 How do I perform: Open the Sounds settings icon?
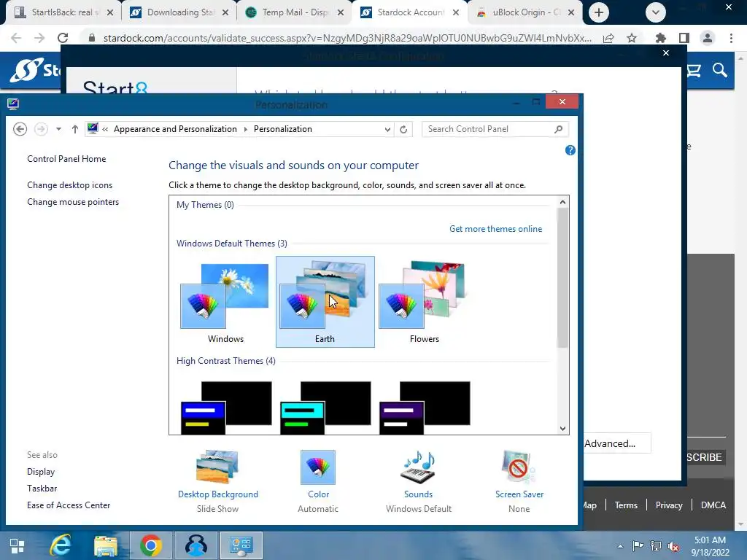(418, 467)
